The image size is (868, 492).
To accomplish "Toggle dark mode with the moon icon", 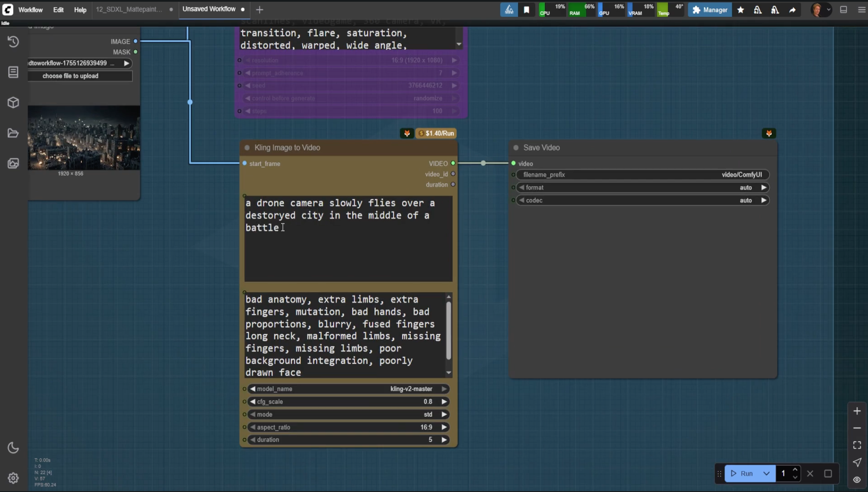I will (x=13, y=448).
